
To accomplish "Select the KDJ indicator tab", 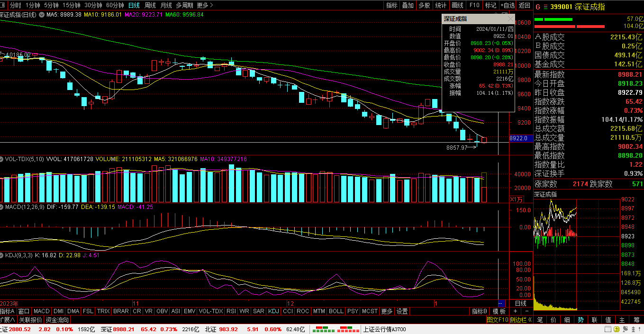I will pyautogui.click(x=273, y=311).
